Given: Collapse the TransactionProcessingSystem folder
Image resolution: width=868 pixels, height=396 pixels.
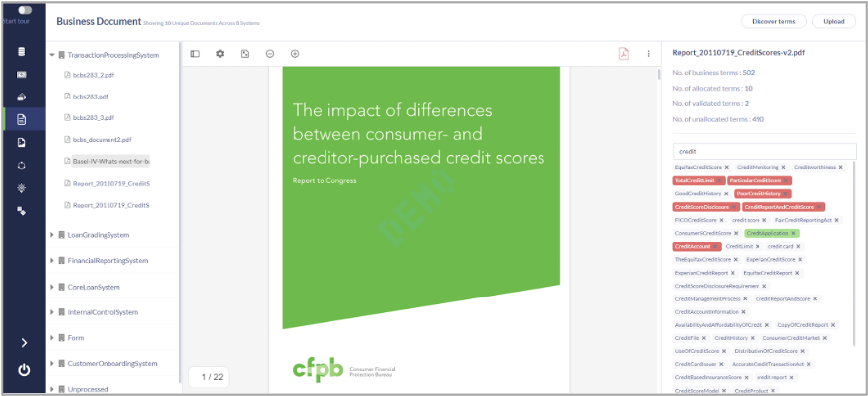Looking at the screenshot, I should pyautogui.click(x=52, y=55).
